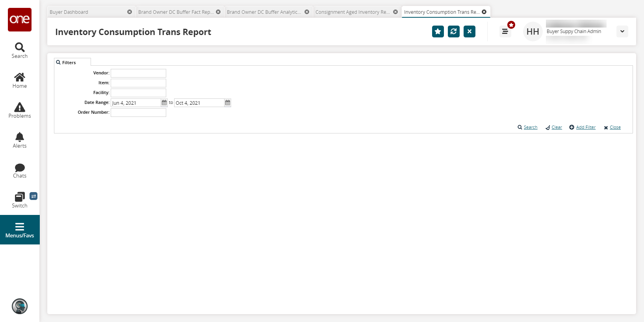Go to Home in sidebar
This screenshot has height=322, width=644.
click(x=20, y=80)
